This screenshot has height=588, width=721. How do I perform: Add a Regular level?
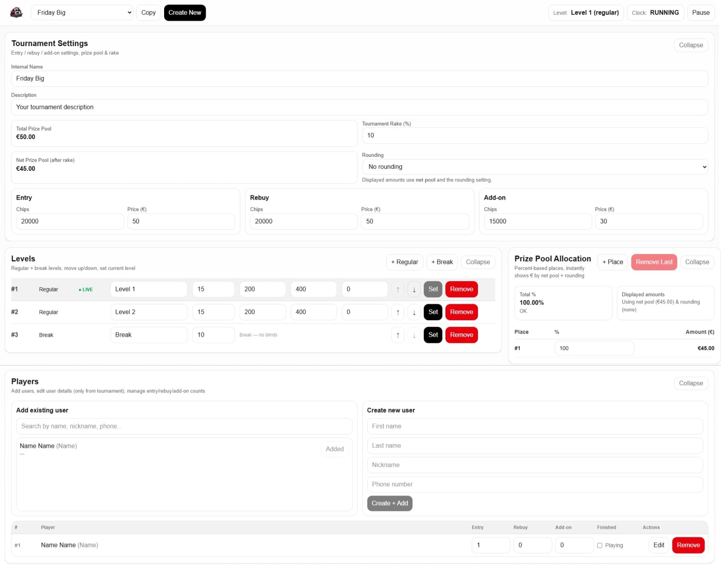[x=404, y=262]
